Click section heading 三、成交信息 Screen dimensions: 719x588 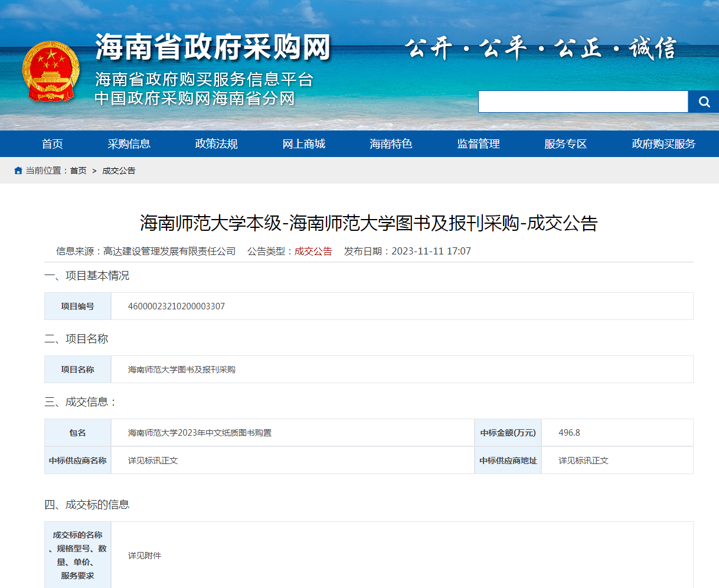tap(81, 402)
